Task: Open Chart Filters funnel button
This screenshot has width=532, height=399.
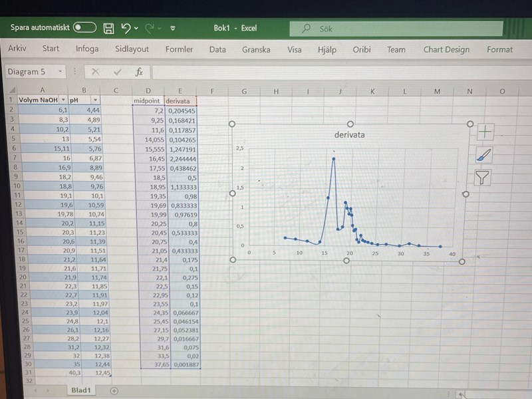Action: [x=483, y=177]
